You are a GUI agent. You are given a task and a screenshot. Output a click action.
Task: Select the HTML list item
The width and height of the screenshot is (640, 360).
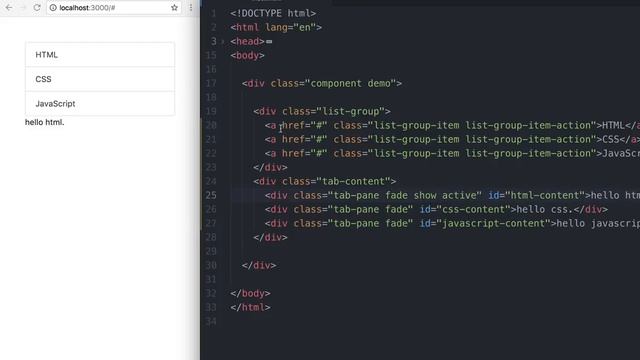pos(100,55)
